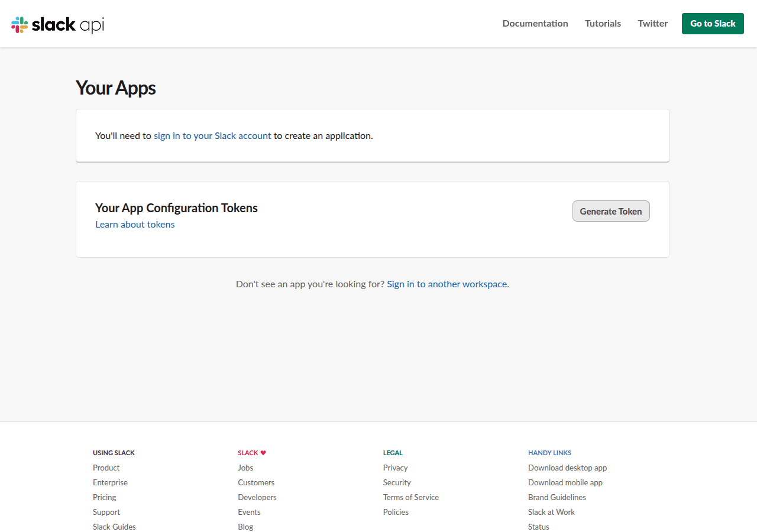Viewport: 757px width, 532px height.
Task: Download the desktop app
Action: pyautogui.click(x=567, y=468)
